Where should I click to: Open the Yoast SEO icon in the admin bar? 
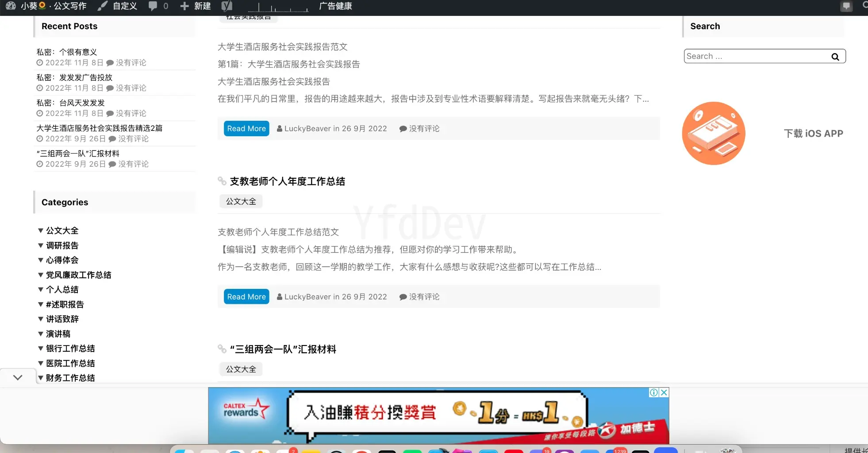tap(227, 6)
